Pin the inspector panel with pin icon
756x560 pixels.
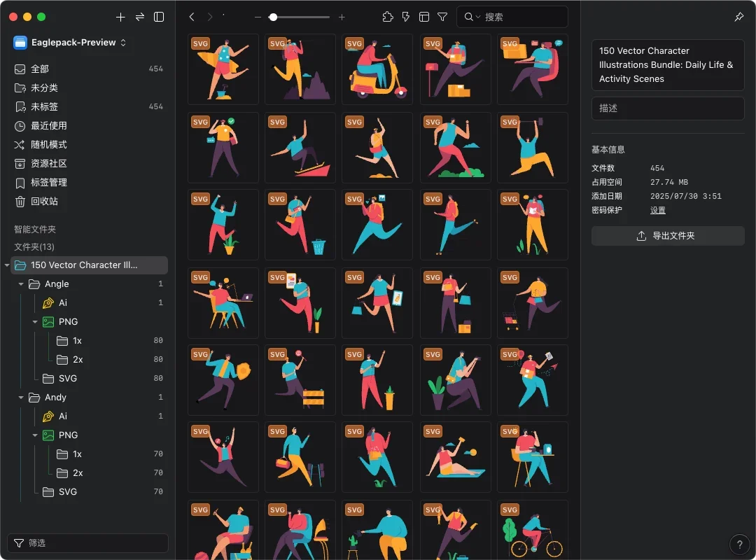[739, 17]
